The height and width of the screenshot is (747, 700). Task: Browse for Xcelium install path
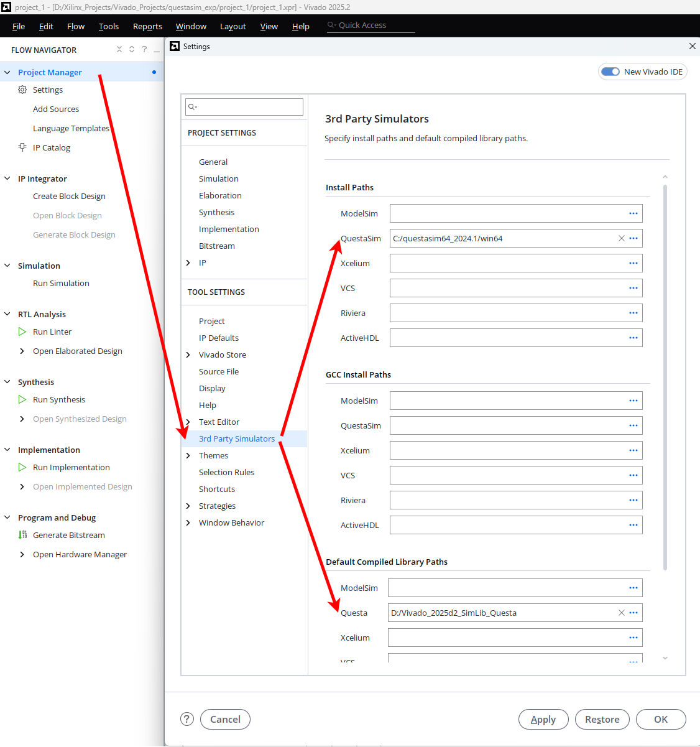pyautogui.click(x=633, y=263)
